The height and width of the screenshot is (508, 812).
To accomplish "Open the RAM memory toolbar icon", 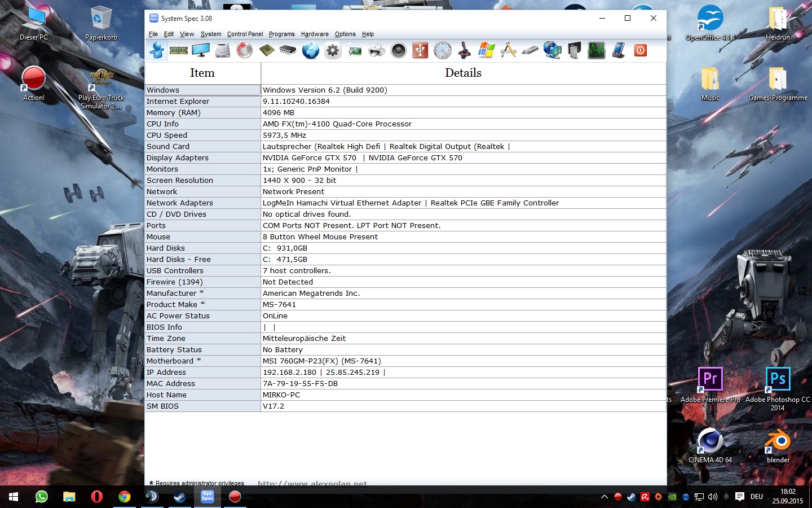I will (x=179, y=50).
